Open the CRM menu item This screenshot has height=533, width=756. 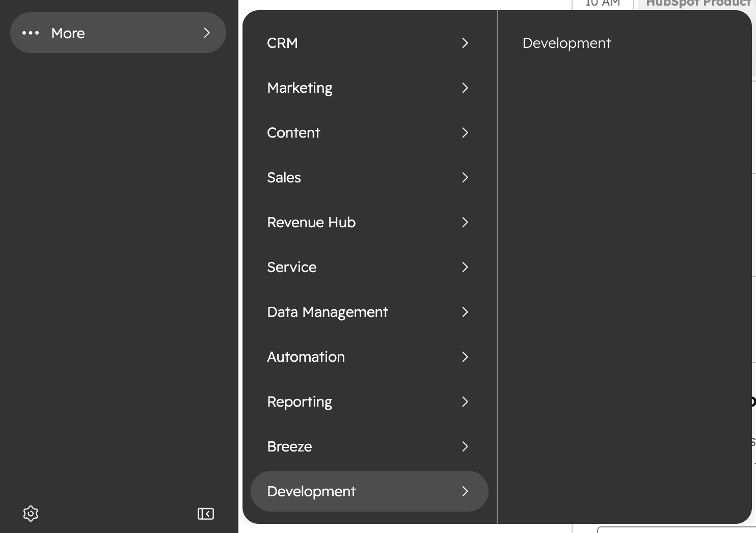(x=369, y=43)
